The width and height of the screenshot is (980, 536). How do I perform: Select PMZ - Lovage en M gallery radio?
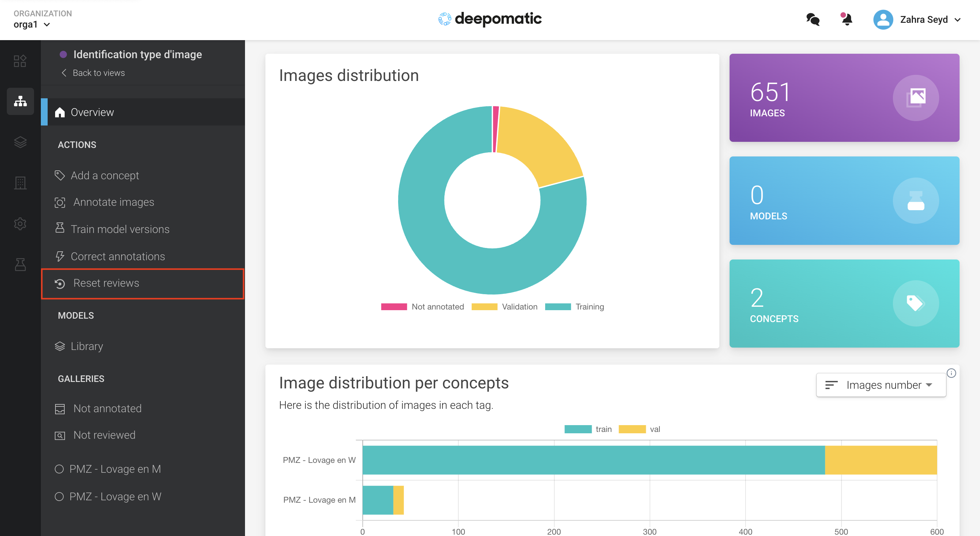click(x=59, y=469)
